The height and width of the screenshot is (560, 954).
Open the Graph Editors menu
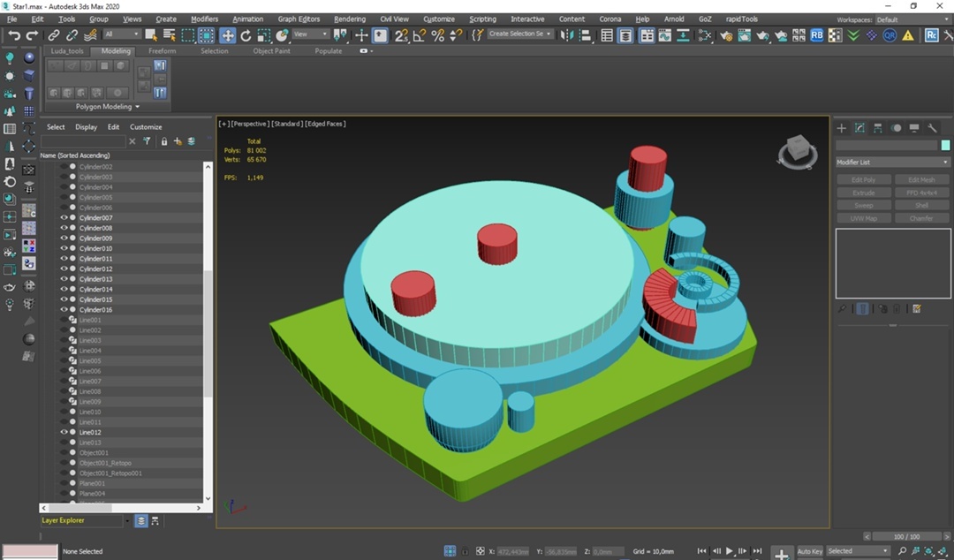[299, 19]
